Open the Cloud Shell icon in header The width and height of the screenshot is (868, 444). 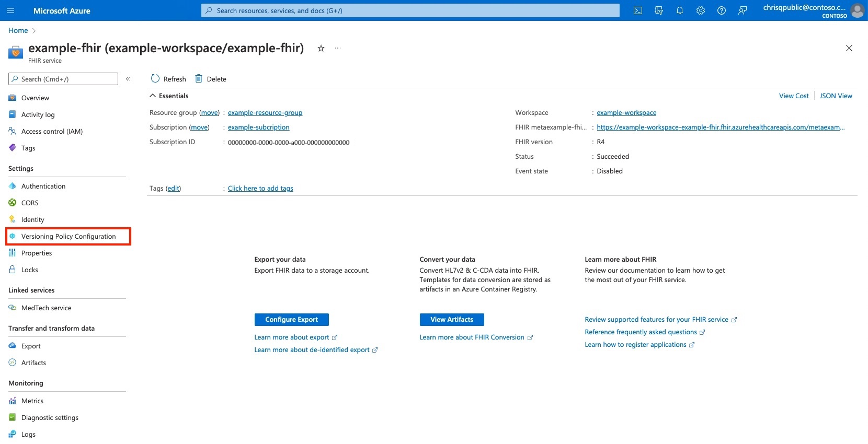pos(638,10)
